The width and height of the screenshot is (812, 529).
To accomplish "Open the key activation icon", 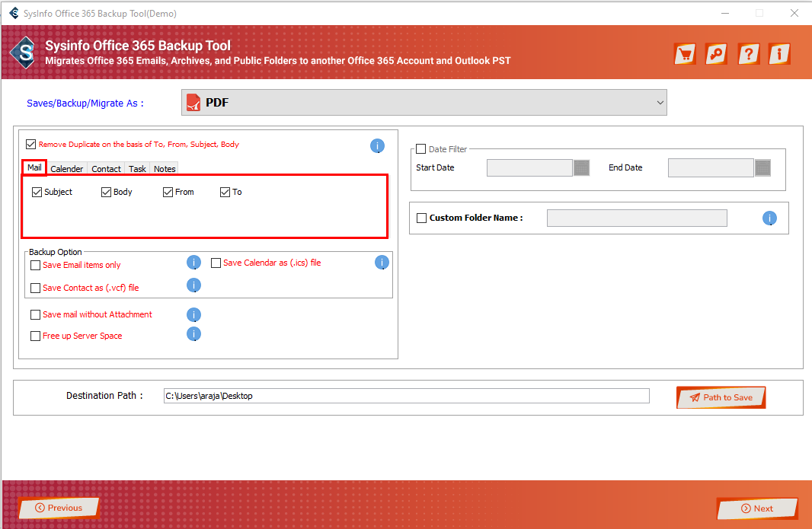I will [x=717, y=54].
